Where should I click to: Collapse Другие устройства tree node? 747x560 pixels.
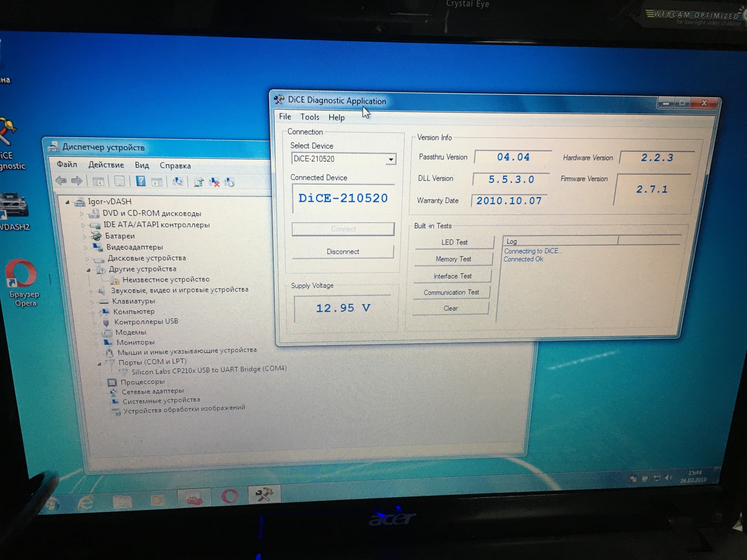click(x=89, y=270)
